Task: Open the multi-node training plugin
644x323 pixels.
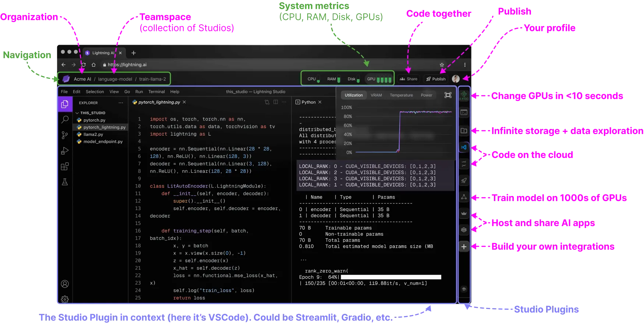Action: click(x=464, y=197)
